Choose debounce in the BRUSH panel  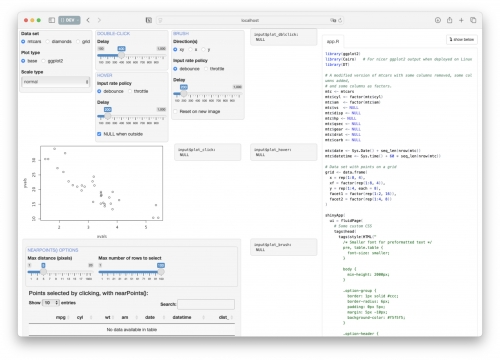click(x=175, y=69)
